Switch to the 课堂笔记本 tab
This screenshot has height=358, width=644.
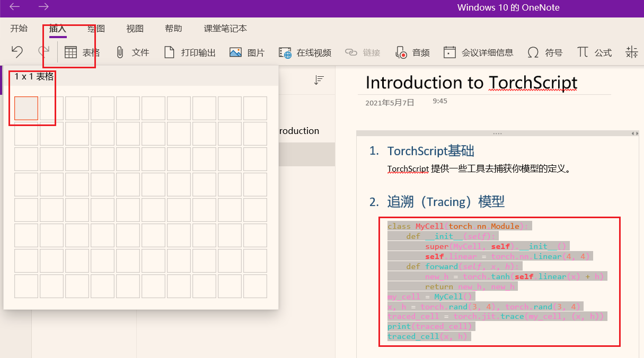[225, 29]
